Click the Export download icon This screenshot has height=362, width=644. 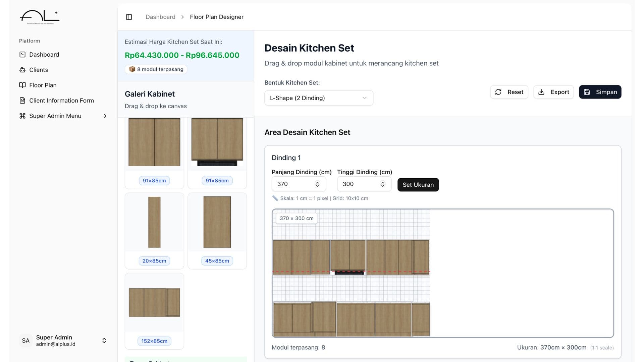[541, 92]
